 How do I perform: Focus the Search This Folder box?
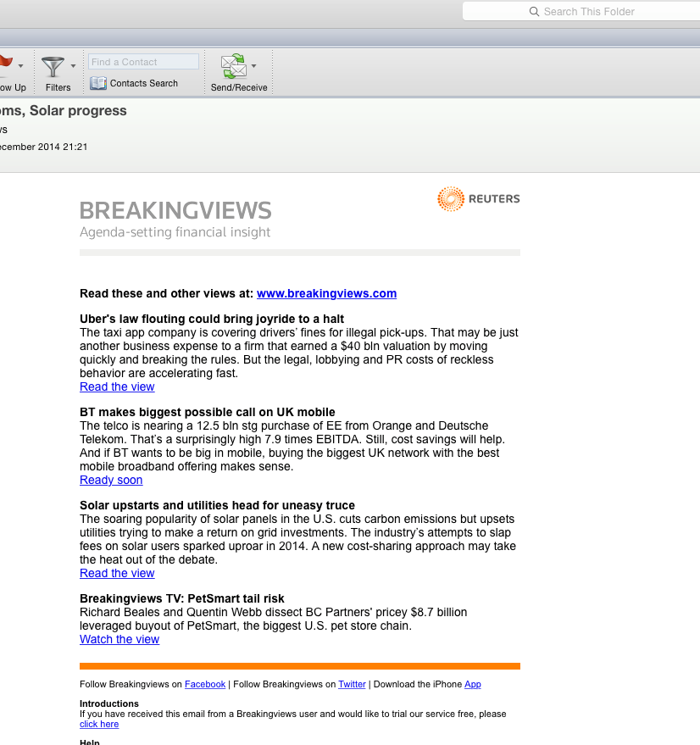pyautogui.click(x=581, y=11)
